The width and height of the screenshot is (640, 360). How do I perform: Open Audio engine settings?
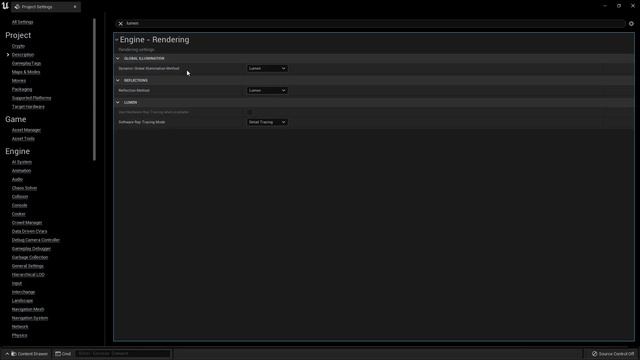click(x=17, y=179)
